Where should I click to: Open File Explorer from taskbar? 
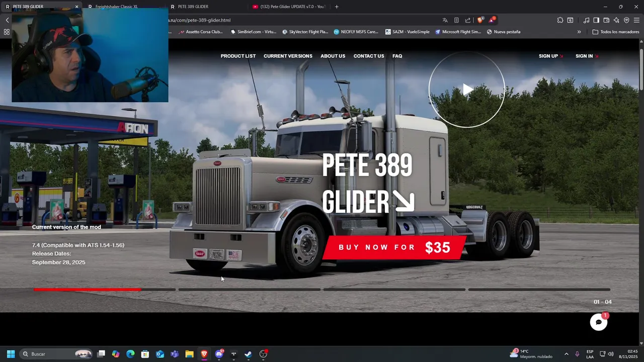189,354
